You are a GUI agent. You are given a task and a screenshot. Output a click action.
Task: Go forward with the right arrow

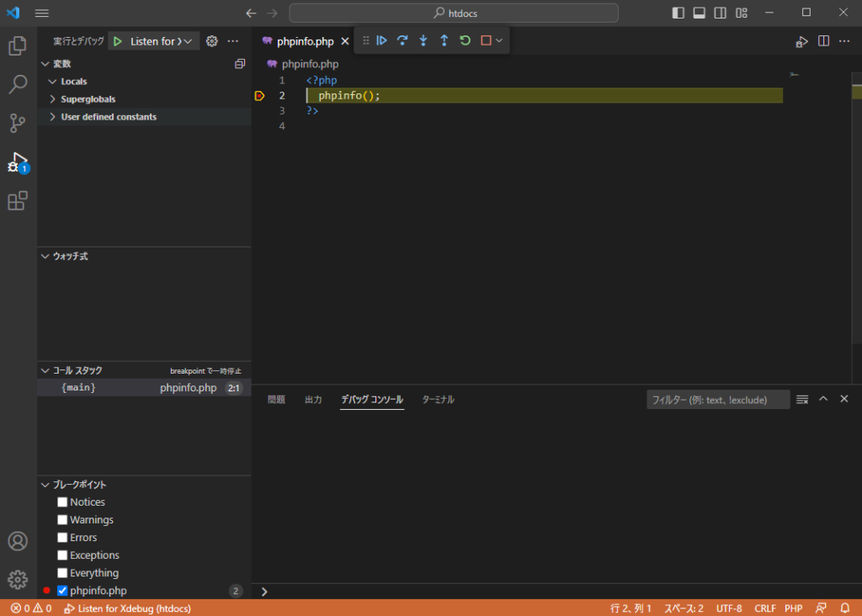pos(272,13)
